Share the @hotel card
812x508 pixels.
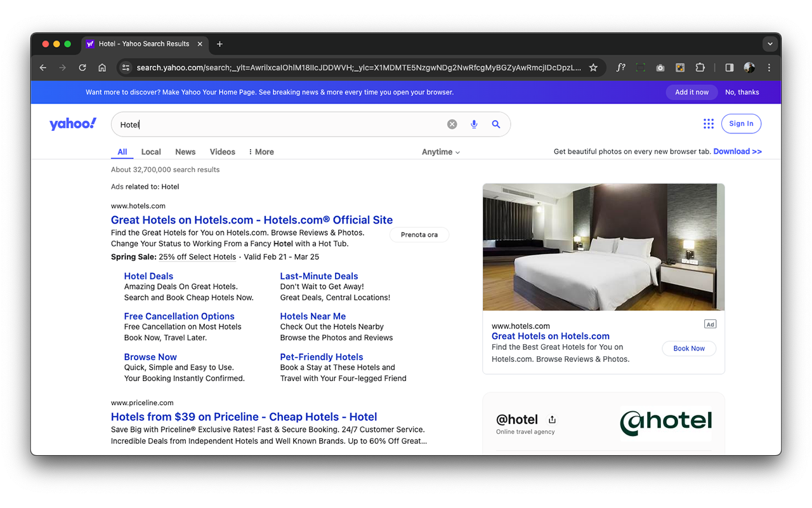(552, 419)
